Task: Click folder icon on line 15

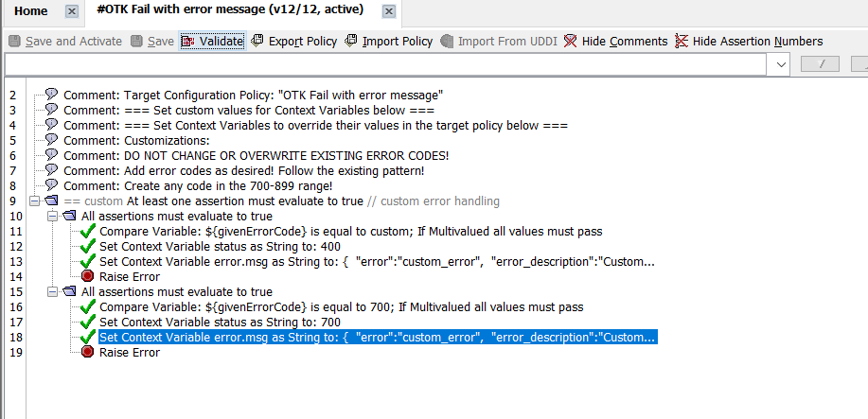Action: pos(69,291)
